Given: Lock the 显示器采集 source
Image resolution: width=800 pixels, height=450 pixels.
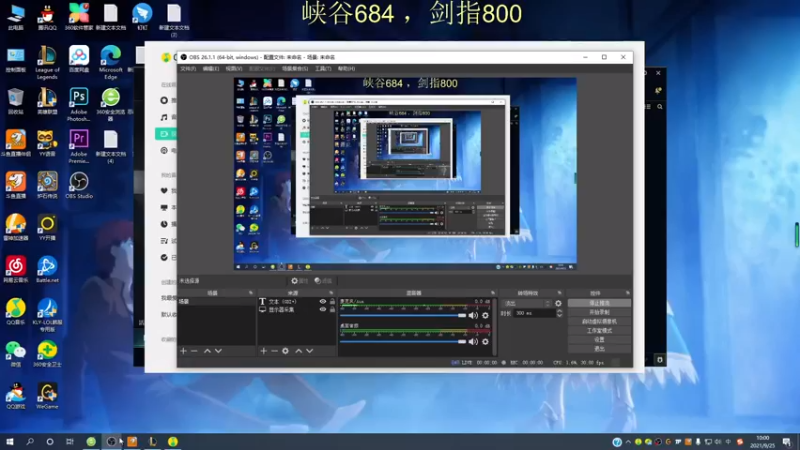Looking at the screenshot, I should pos(332,309).
